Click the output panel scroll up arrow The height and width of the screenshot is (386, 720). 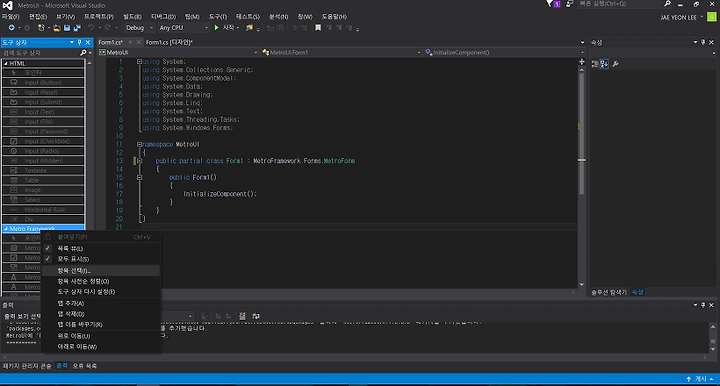[x=713, y=327]
